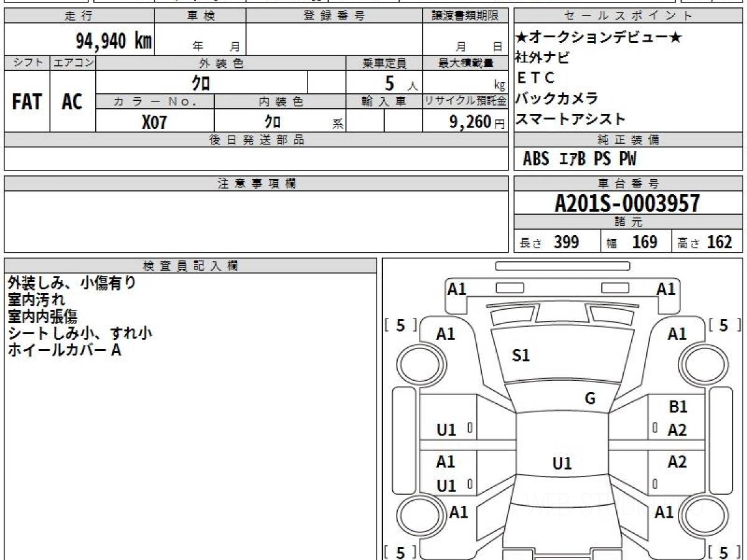Image resolution: width=747 pixels, height=560 pixels.
Task: Click the recycle deposit 9,260円 value
Action: pos(477,122)
